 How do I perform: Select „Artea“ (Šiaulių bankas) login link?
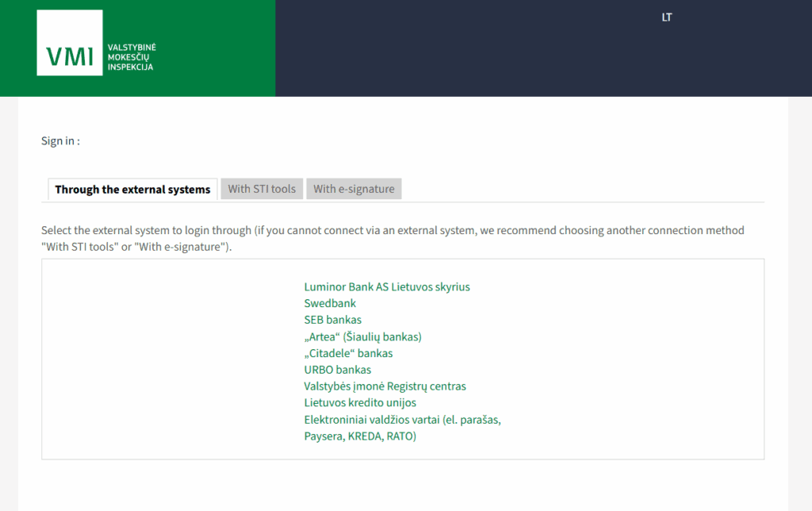point(362,337)
